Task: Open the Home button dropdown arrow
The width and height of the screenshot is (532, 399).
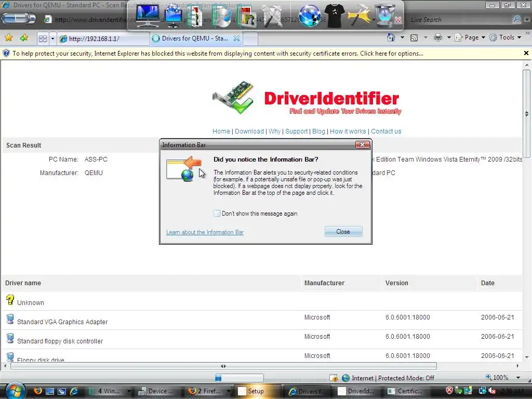Action: pos(403,37)
